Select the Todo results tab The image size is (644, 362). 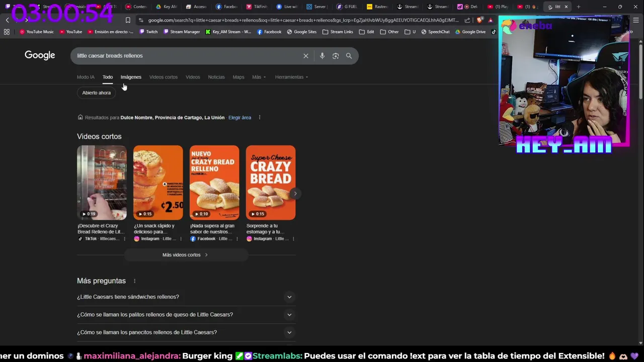(x=108, y=77)
